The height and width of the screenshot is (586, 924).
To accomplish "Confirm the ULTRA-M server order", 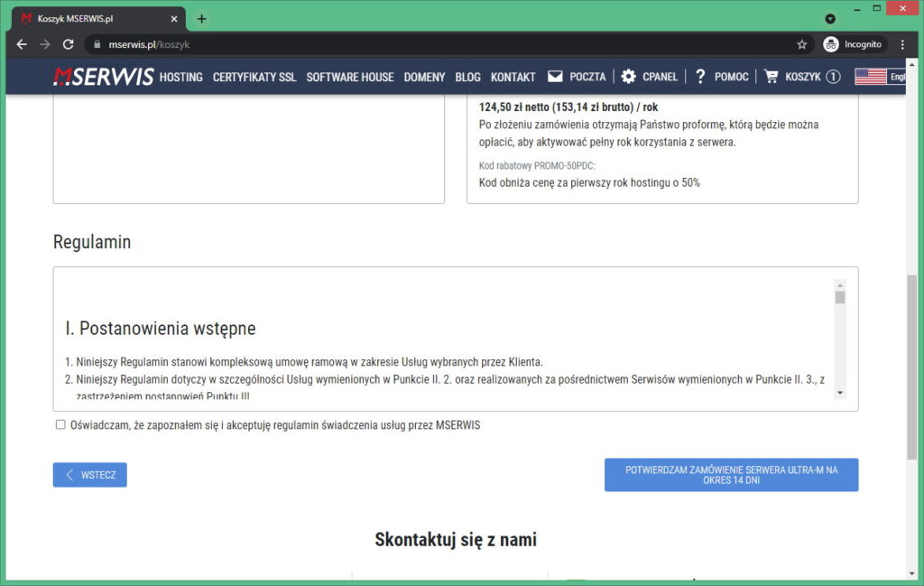I will coord(731,474).
